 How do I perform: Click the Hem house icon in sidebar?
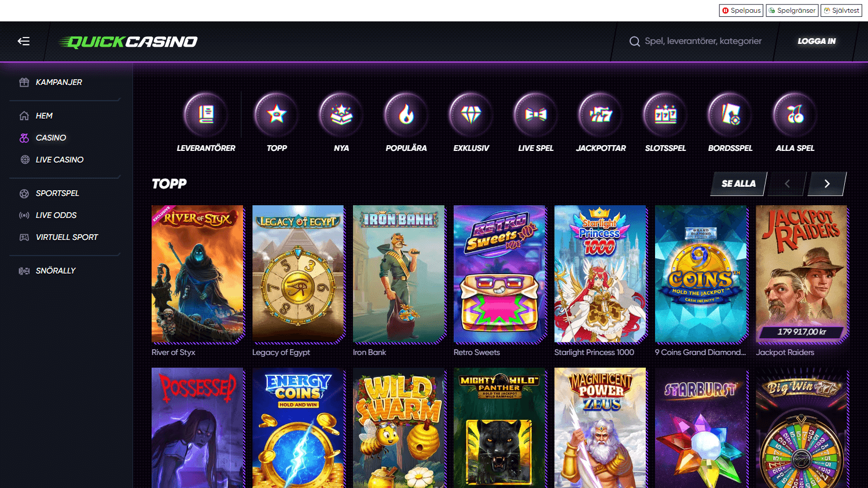coord(24,116)
